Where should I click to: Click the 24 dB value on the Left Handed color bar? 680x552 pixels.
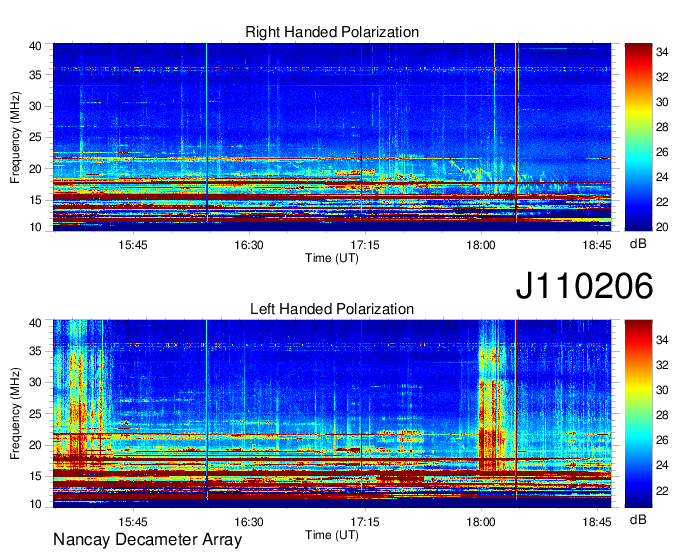coord(662,466)
